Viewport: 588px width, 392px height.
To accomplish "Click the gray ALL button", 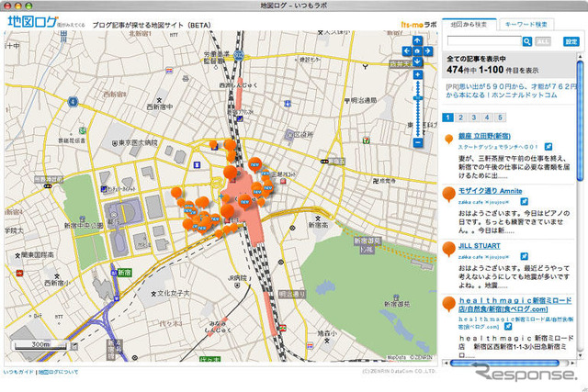I will click(543, 41).
